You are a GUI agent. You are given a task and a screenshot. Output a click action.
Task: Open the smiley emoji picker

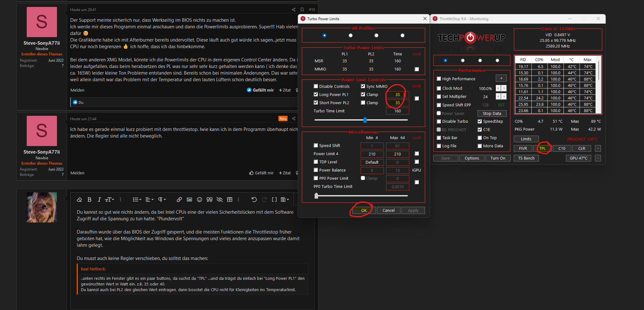coord(199,200)
